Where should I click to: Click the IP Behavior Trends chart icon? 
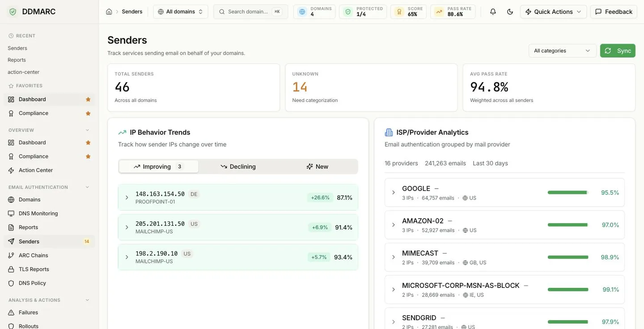coord(122,132)
